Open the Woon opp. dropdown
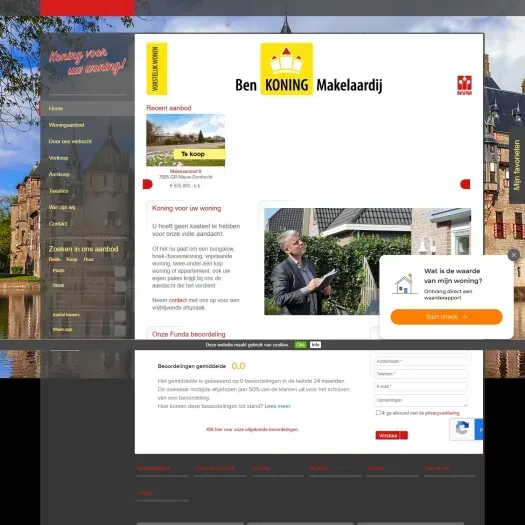Image resolution: width=525 pixels, height=525 pixels. point(87,330)
